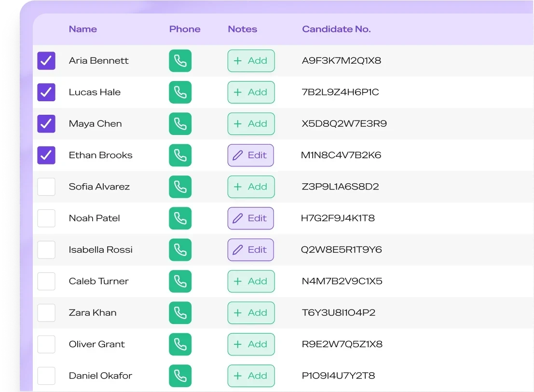Viewport: 534px width, 392px height.
Task: Check Daniel Okafor's checkbox
Action: click(x=46, y=376)
